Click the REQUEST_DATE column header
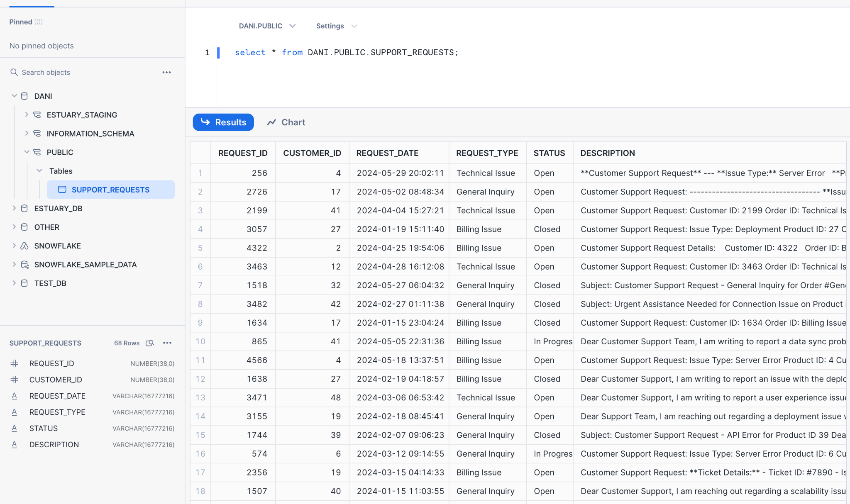This screenshot has width=850, height=504. tap(399, 153)
